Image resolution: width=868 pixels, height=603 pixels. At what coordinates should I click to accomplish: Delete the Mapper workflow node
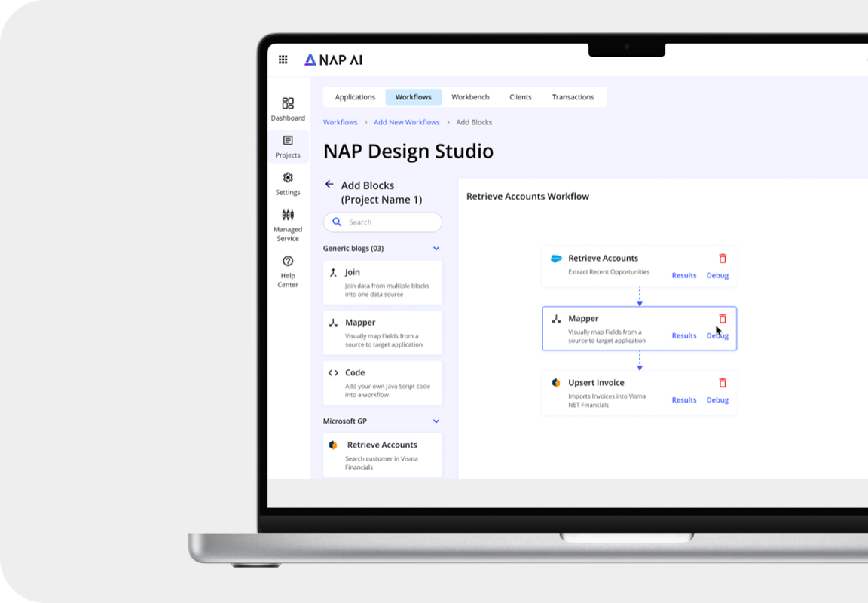723,319
